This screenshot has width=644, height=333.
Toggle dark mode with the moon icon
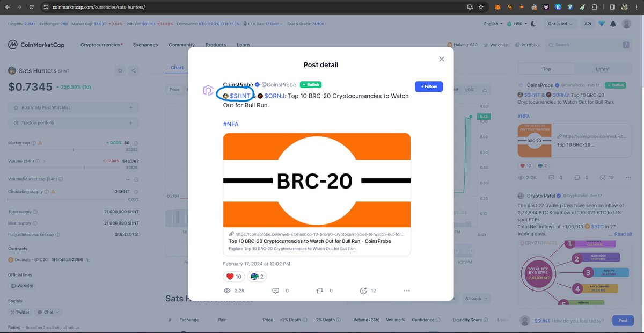pos(533,24)
